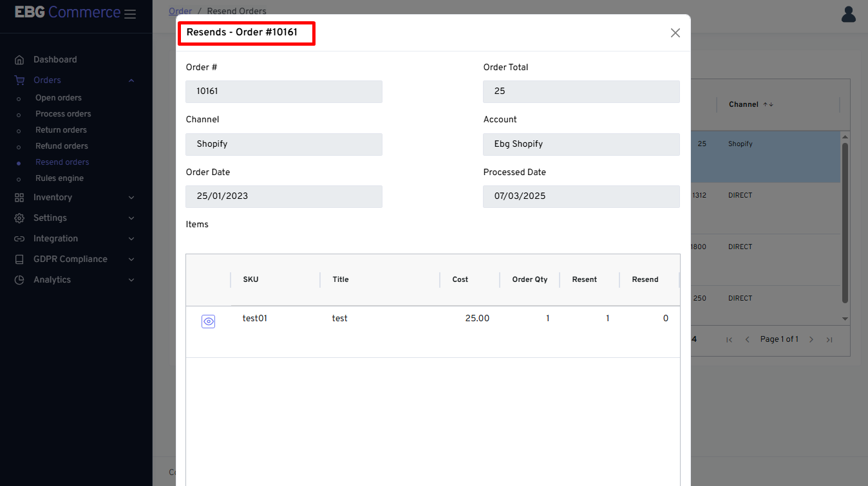Collapse the Orders menu chevron

(x=131, y=80)
